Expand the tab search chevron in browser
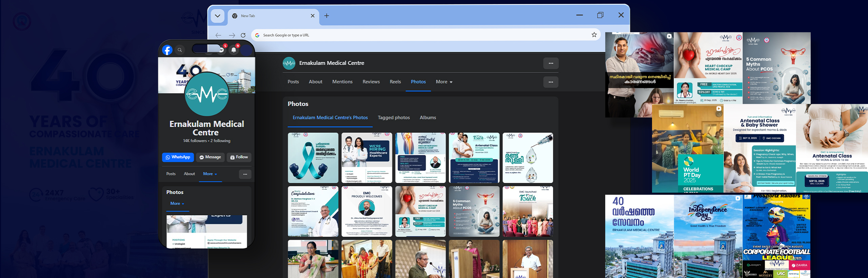Image resolution: width=868 pixels, height=278 pixels. [217, 16]
